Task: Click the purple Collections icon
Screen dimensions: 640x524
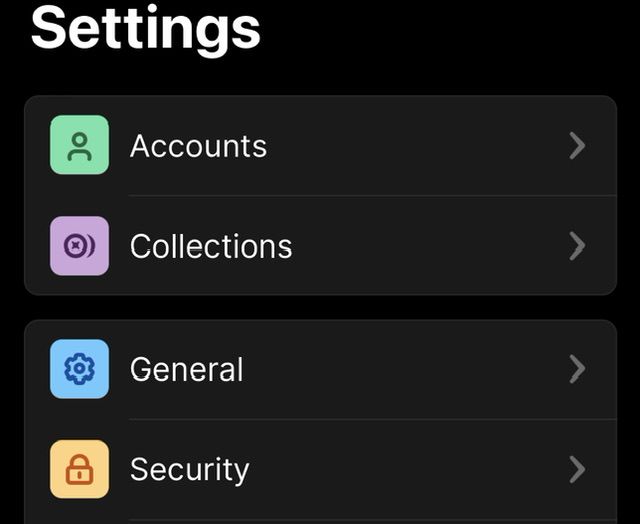Action: coord(79,246)
